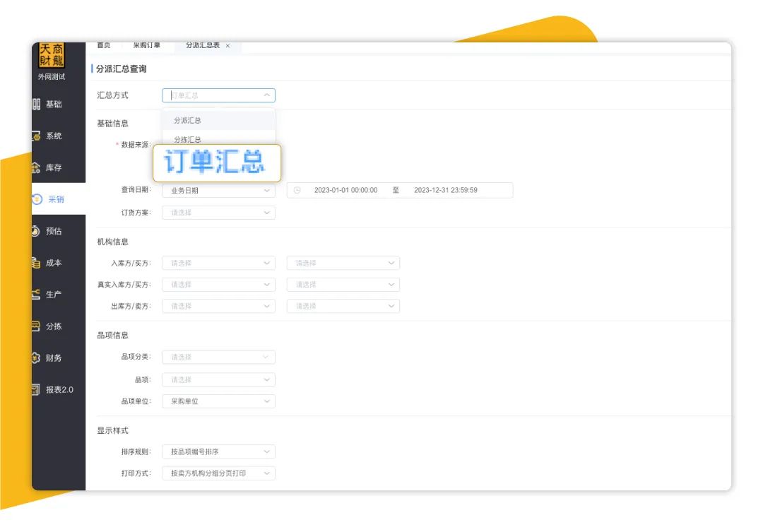Edit the end date 2023-12-31 23:59:59

pos(446,190)
